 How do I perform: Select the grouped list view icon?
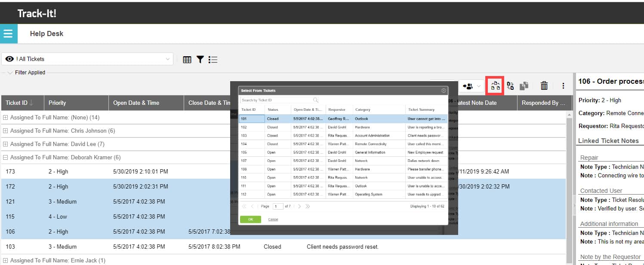click(x=213, y=59)
